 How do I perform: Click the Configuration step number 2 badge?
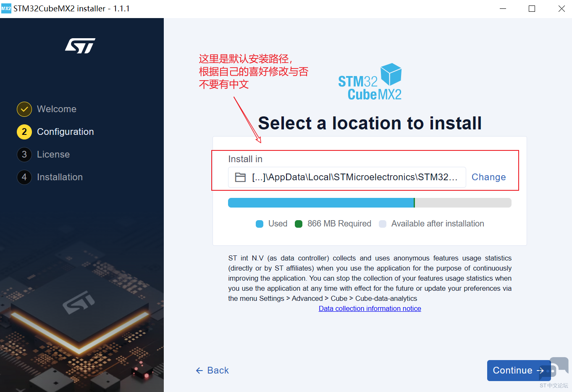24,132
